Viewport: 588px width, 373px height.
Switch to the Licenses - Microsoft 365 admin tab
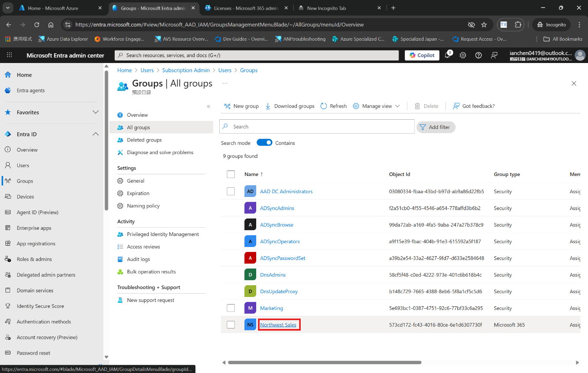point(246,8)
